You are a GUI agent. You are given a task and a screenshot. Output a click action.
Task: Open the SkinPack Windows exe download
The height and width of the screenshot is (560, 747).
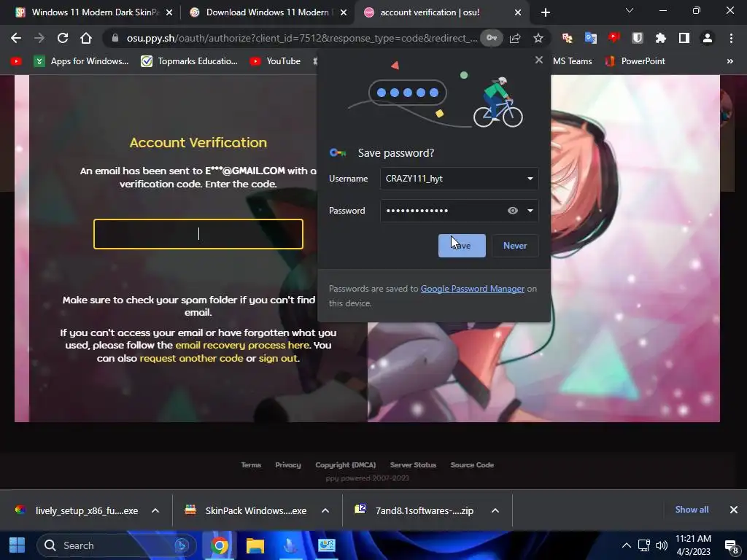click(x=245, y=510)
